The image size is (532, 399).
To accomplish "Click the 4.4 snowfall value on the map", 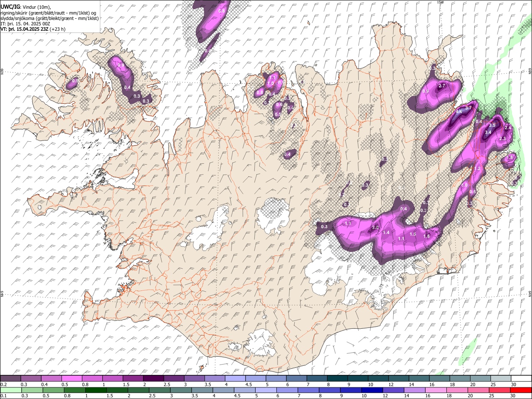I will [x=459, y=111].
